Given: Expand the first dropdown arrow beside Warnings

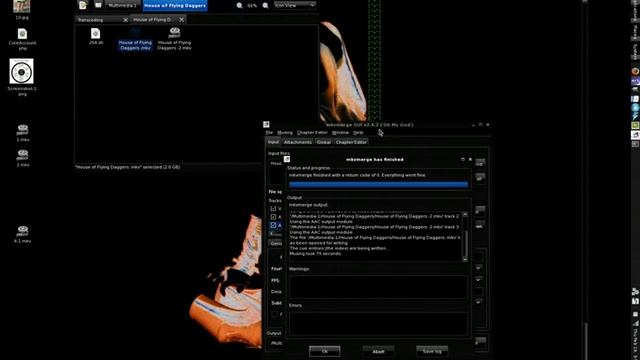Looking at the screenshot, I should click(478, 268).
